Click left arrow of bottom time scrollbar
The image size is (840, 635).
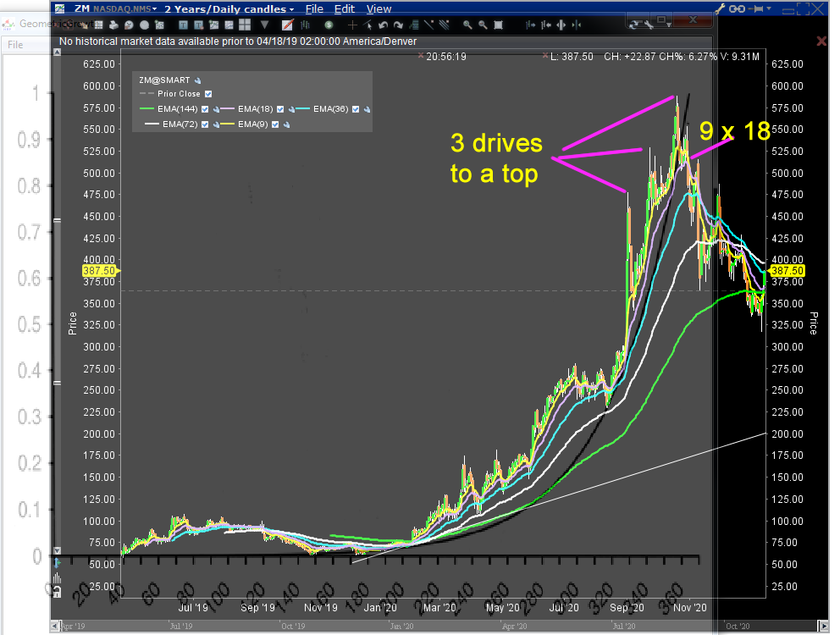tap(55, 626)
